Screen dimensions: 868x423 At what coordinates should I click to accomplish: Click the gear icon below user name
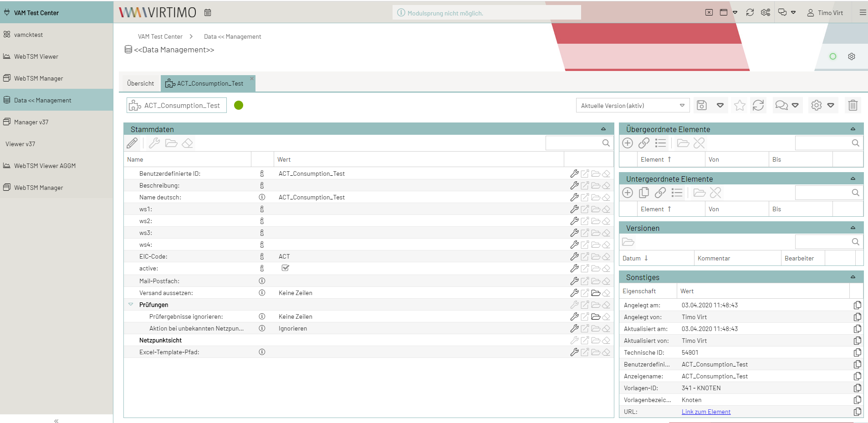(x=852, y=56)
